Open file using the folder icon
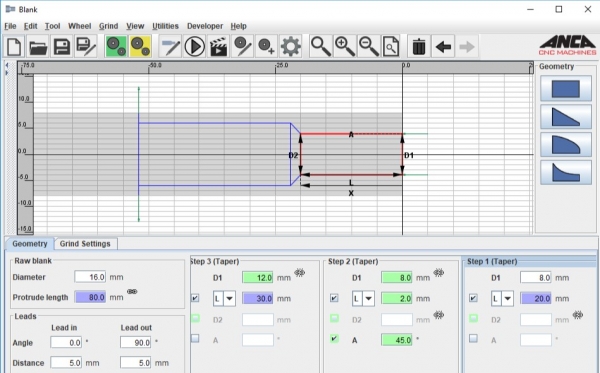 (38, 47)
